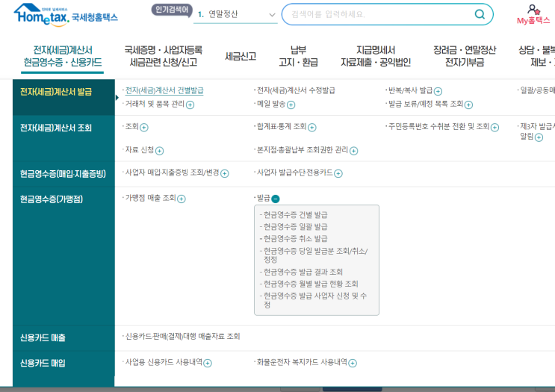555x392 pixels.
Task: Open 국세증명·사업자등록 세금관련 신청/신고 menu
Action: pyautogui.click(x=163, y=56)
